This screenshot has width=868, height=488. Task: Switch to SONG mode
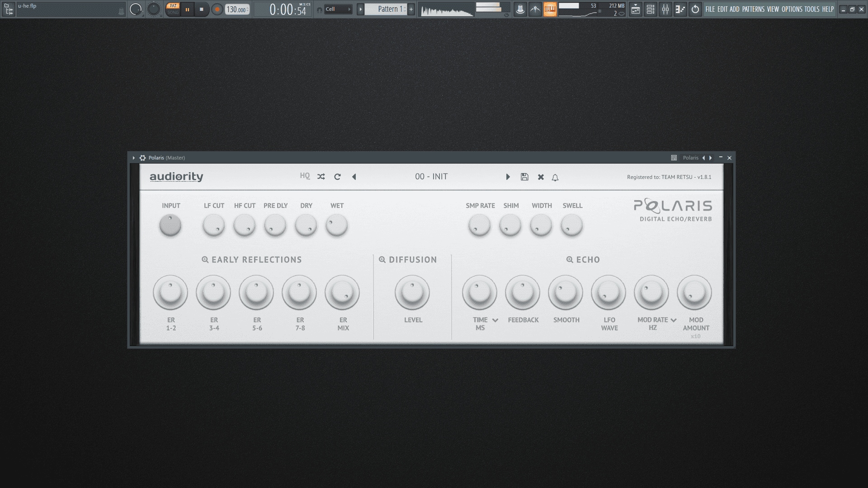(173, 13)
